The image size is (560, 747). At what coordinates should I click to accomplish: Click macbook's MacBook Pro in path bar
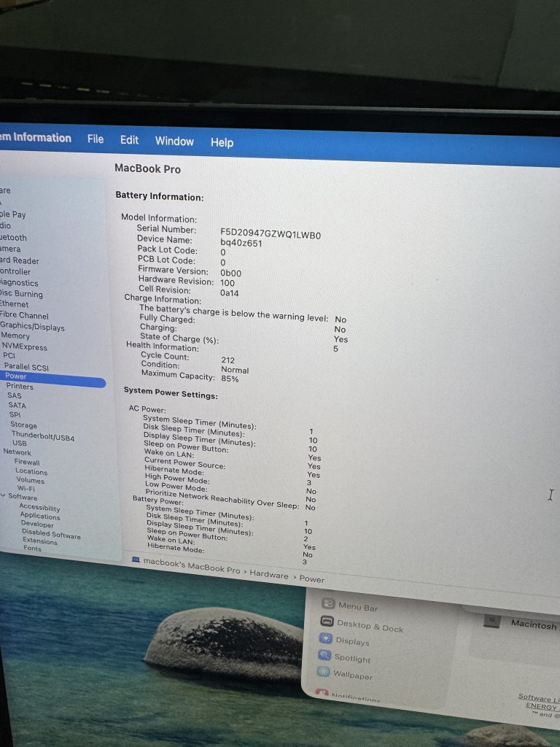coord(192,565)
